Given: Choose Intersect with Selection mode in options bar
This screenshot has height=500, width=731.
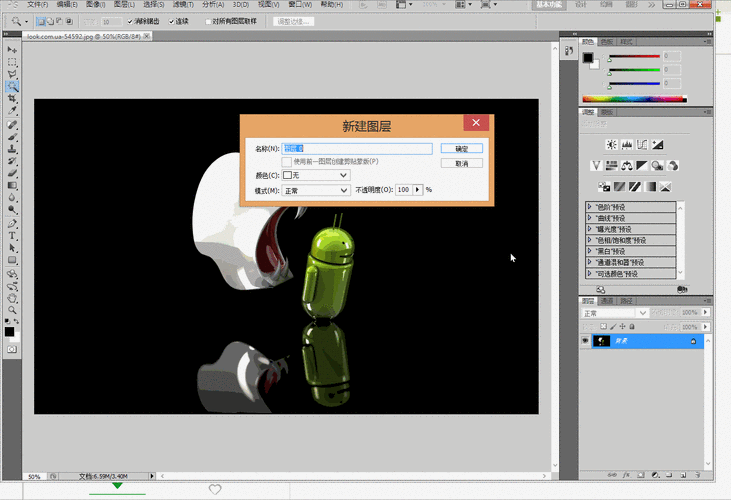Looking at the screenshot, I should [x=69, y=21].
